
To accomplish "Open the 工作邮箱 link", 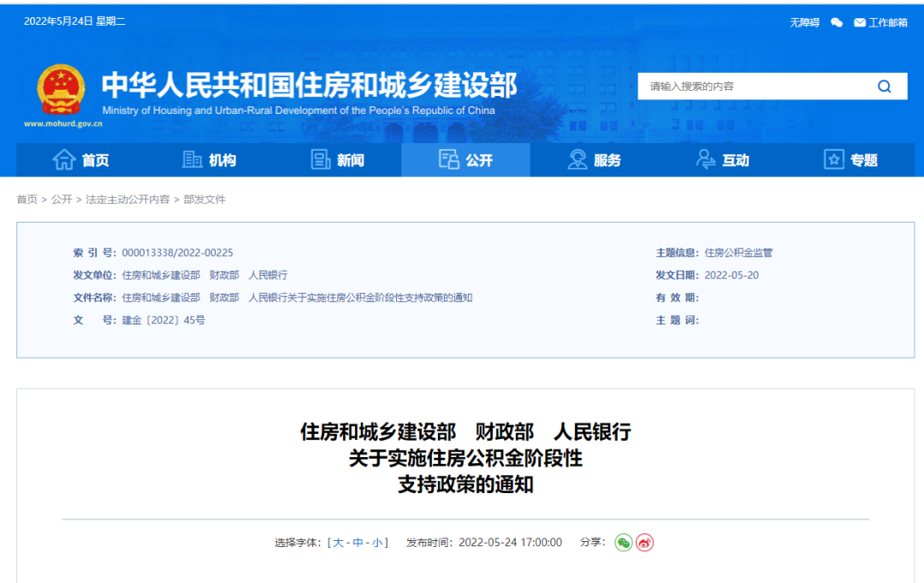I will click(887, 22).
